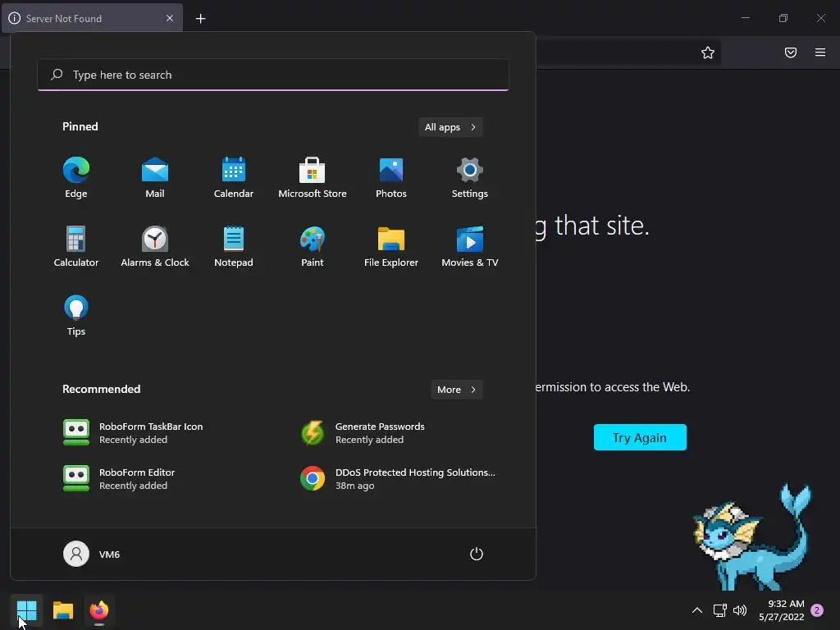
Task: Click the power button in Start menu
Action: (x=477, y=554)
